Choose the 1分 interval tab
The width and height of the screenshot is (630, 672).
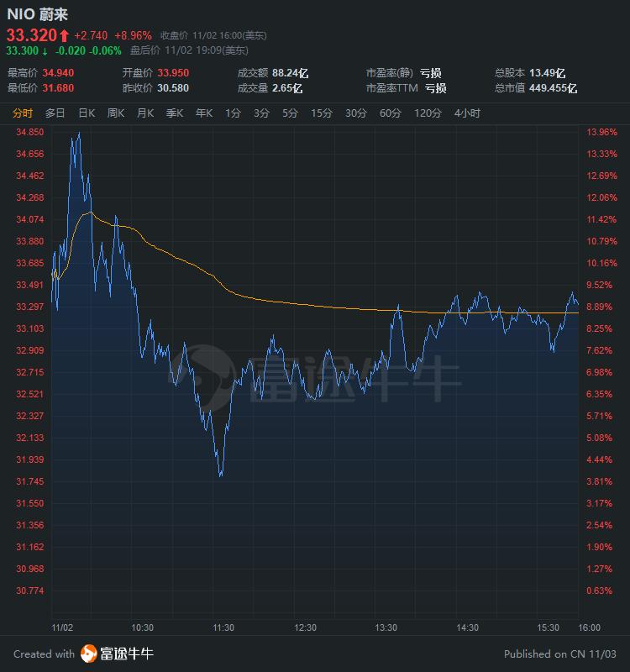233,113
